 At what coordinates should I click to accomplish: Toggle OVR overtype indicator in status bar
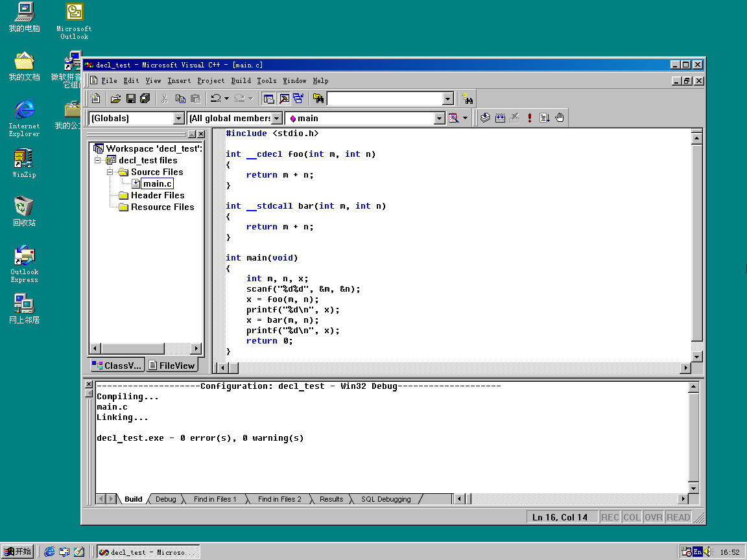point(654,517)
